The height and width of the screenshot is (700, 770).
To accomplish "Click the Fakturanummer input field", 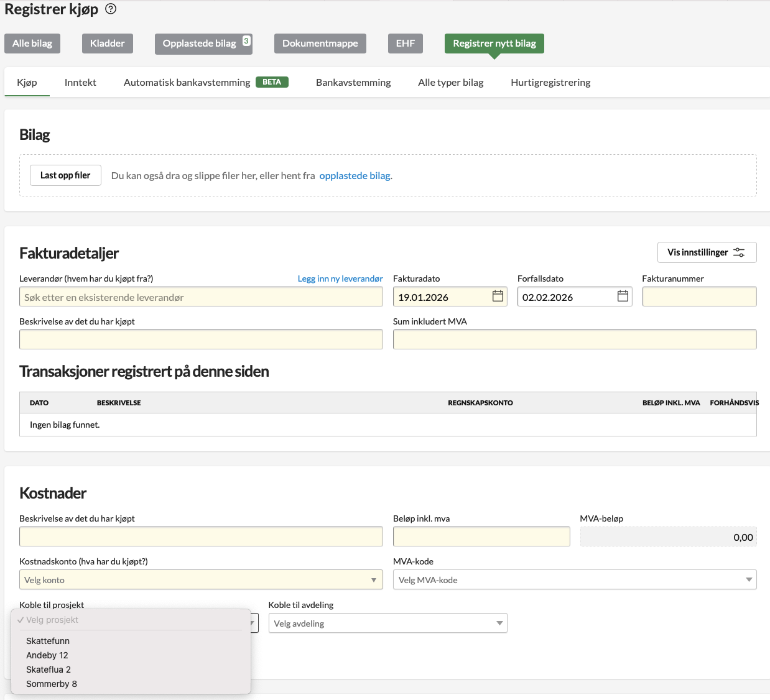I will pos(699,297).
